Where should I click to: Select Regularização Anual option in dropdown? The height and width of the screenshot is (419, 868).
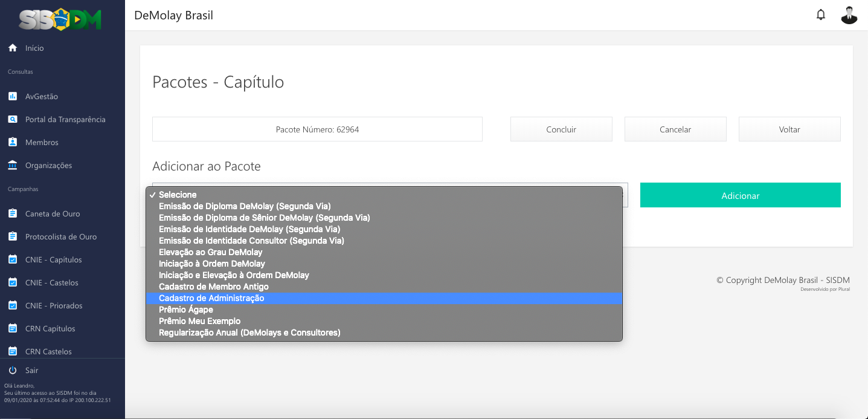click(x=249, y=333)
